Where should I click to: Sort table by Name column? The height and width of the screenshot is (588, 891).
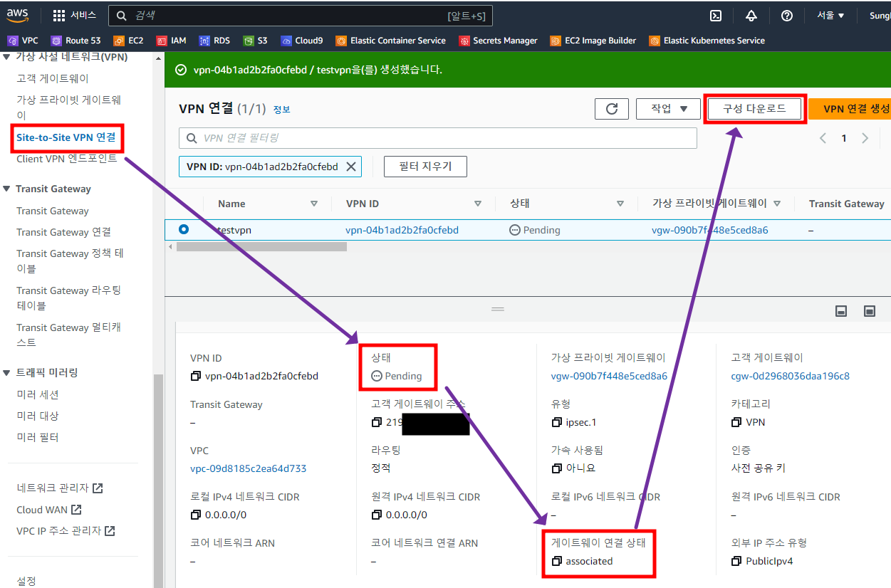pyautogui.click(x=314, y=204)
